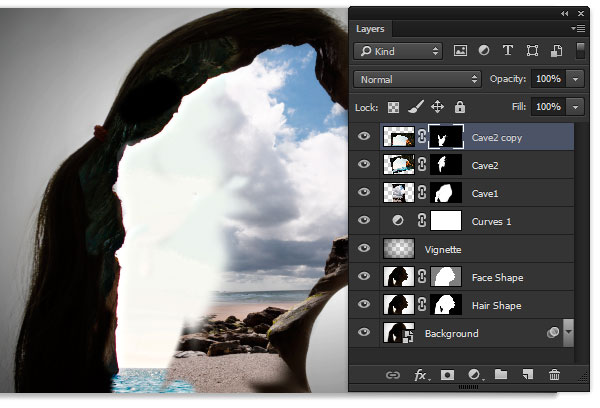600x408 pixels.
Task: Click the Layers panel bottom resize grip
Action: 468,387
